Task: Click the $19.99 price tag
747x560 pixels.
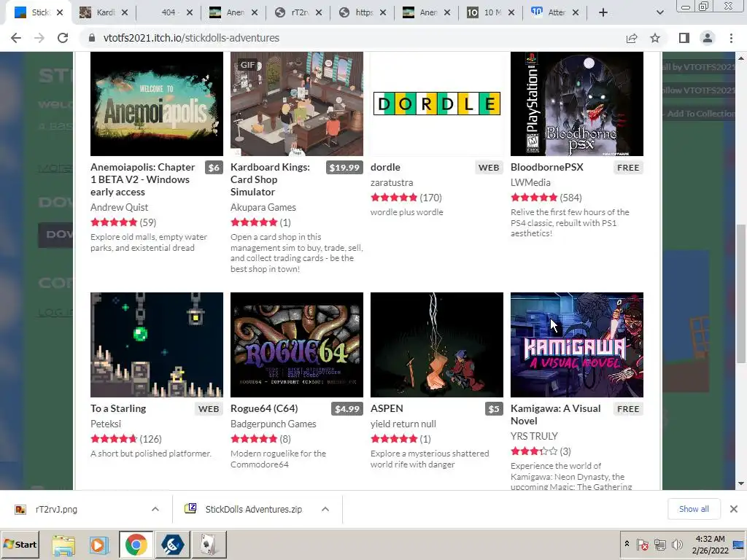Action: 344,168
